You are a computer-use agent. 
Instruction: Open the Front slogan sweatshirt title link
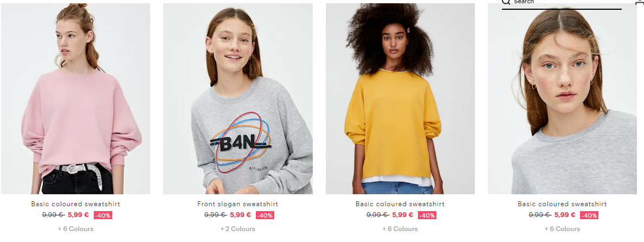pyautogui.click(x=238, y=204)
